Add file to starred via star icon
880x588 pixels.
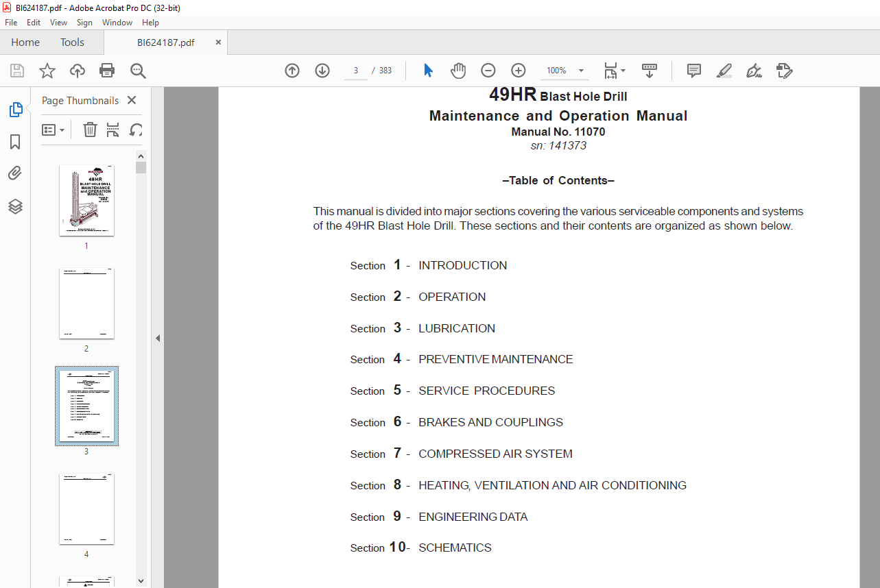point(47,71)
